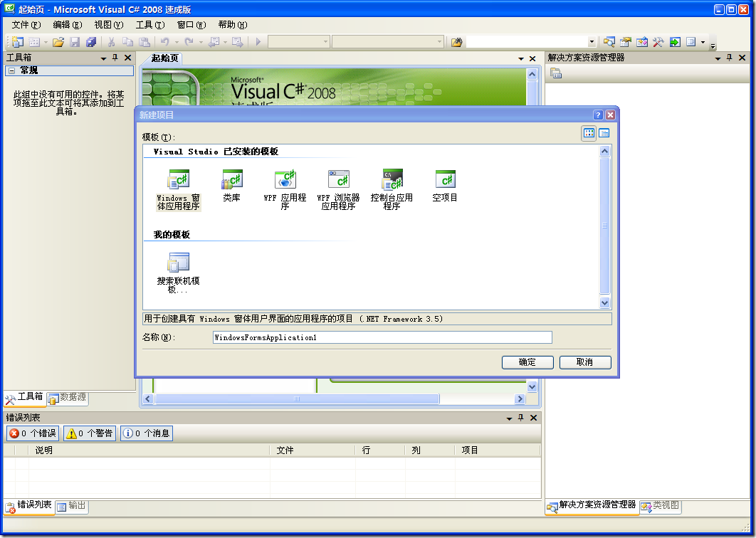Open the 工具 menu
Image resolution: width=756 pixels, height=538 pixels.
coord(150,25)
